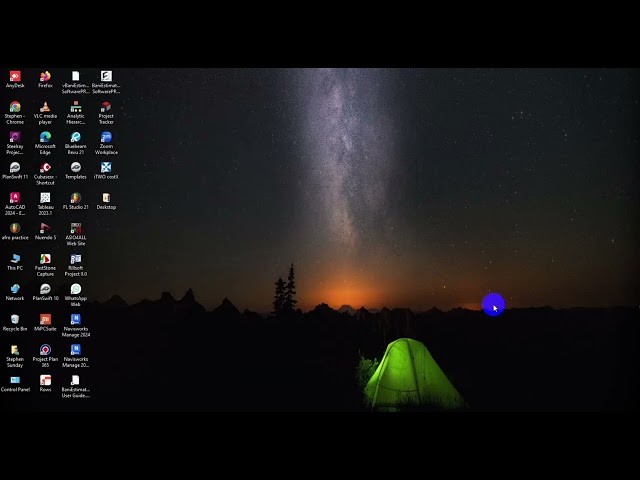
Task: Click the Nuendo 5 desktop icon
Action: [x=45, y=229]
